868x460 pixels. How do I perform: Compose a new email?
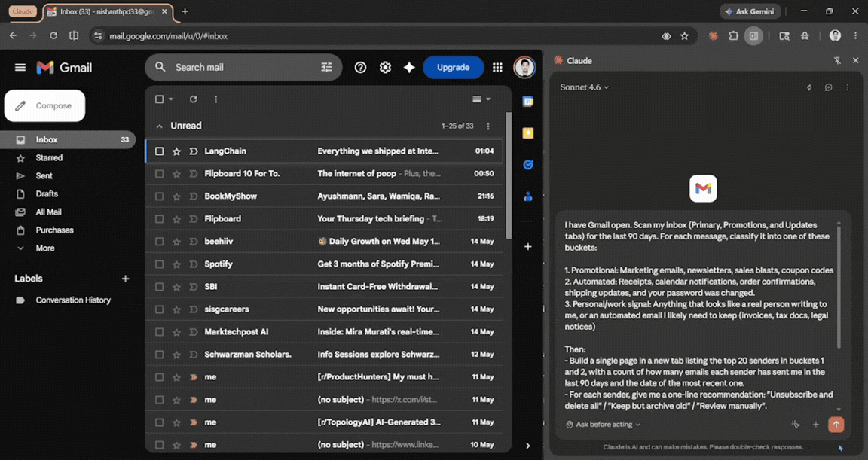(x=45, y=105)
